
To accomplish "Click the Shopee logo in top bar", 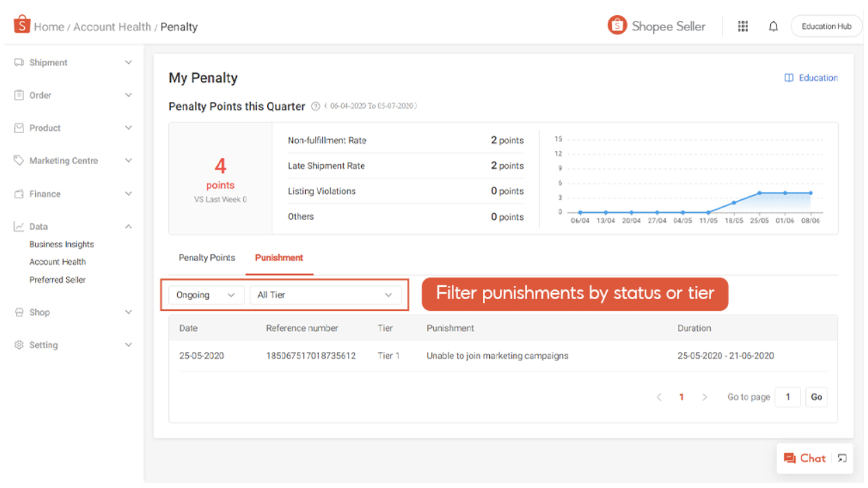I will pos(21,25).
